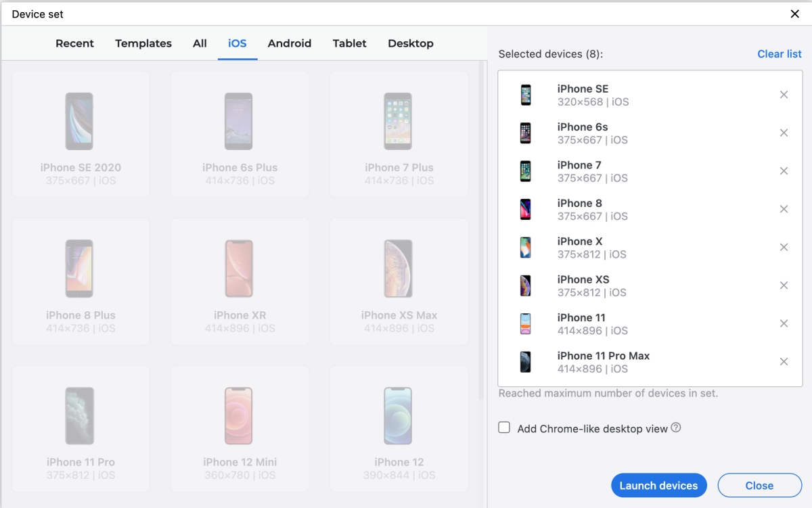812x508 pixels.
Task: Remove iPhone 7 from selected list
Action: click(784, 171)
